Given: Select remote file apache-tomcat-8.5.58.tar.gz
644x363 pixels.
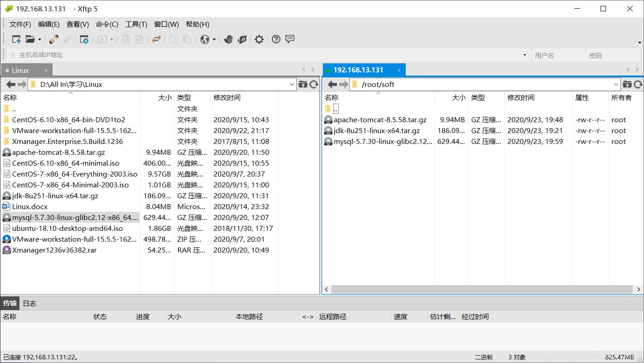Looking at the screenshot, I should pyautogui.click(x=380, y=120).
